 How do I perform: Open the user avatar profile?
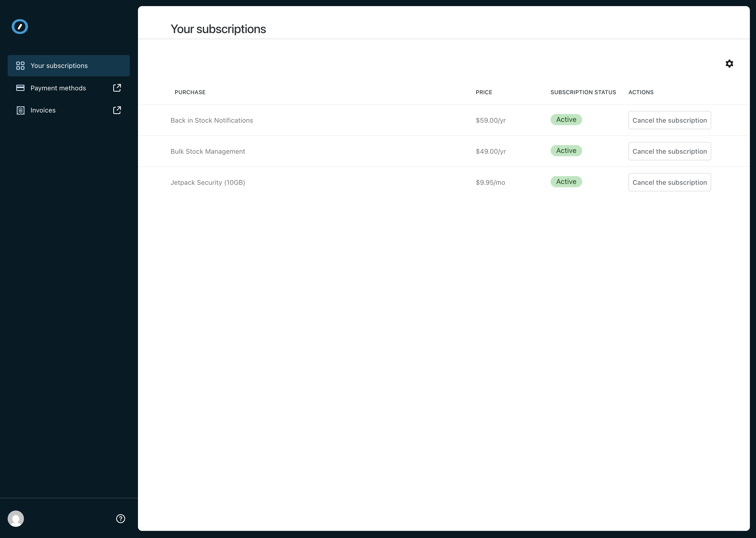tap(16, 518)
